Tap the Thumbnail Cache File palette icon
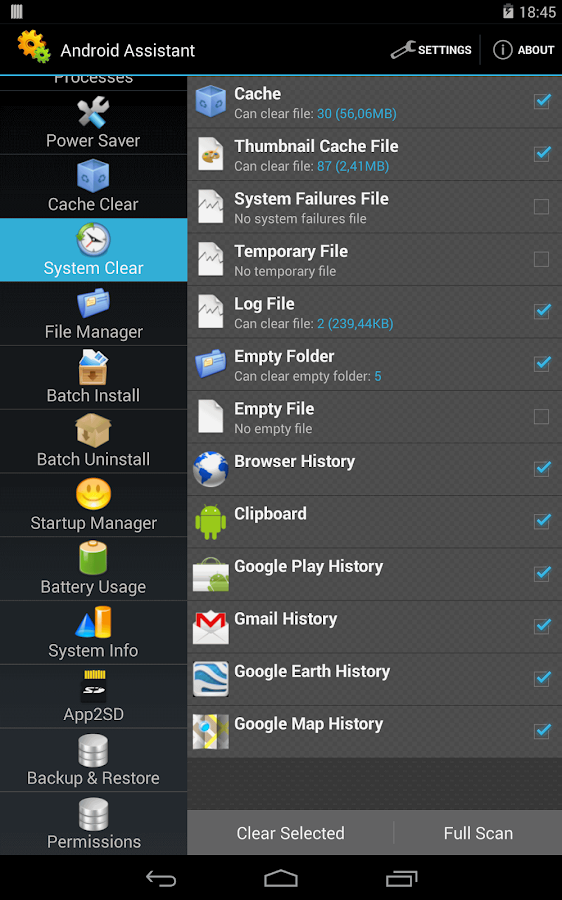The height and width of the screenshot is (900, 562). point(211,154)
